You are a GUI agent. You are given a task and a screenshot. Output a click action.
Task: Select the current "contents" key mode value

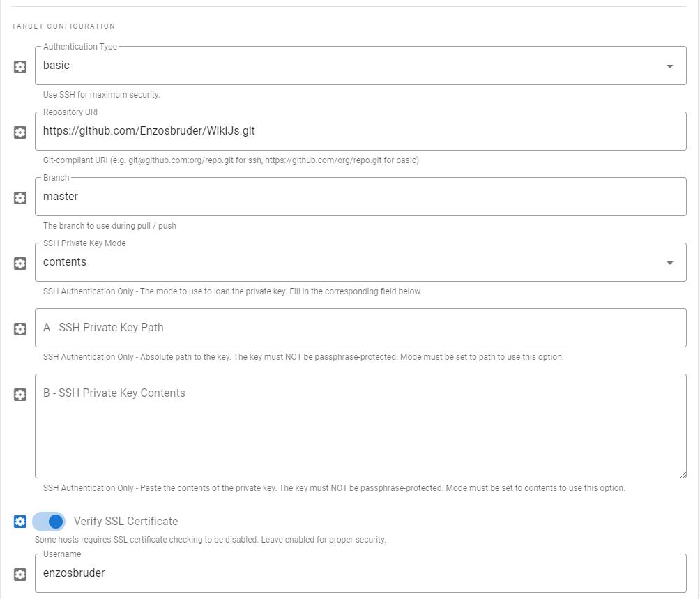pyautogui.click(x=65, y=261)
